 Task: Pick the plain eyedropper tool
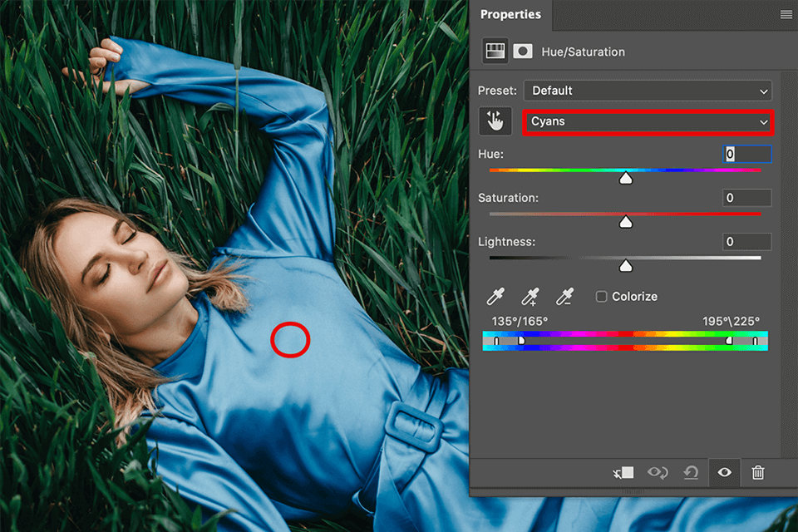tap(495, 297)
